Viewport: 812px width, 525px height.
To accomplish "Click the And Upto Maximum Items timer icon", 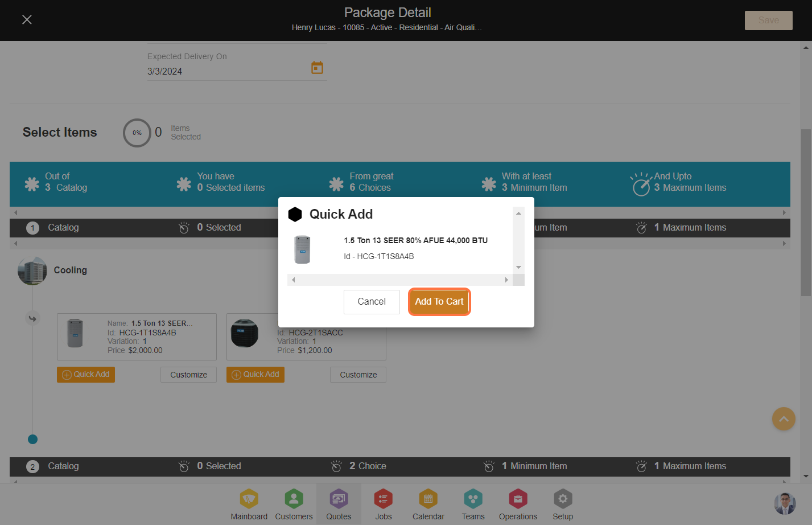I will coord(641,184).
